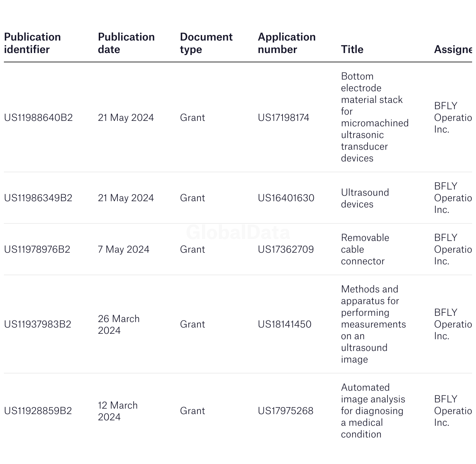Click application number US18141450
Image resolution: width=476 pixels, height=464 pixels.
click(284, 324)
